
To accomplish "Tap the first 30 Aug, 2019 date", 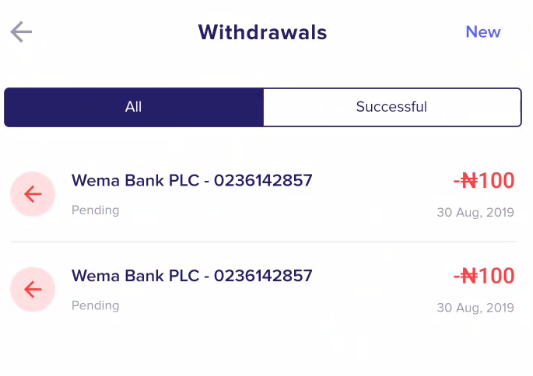I will click(x=475, y=212).
